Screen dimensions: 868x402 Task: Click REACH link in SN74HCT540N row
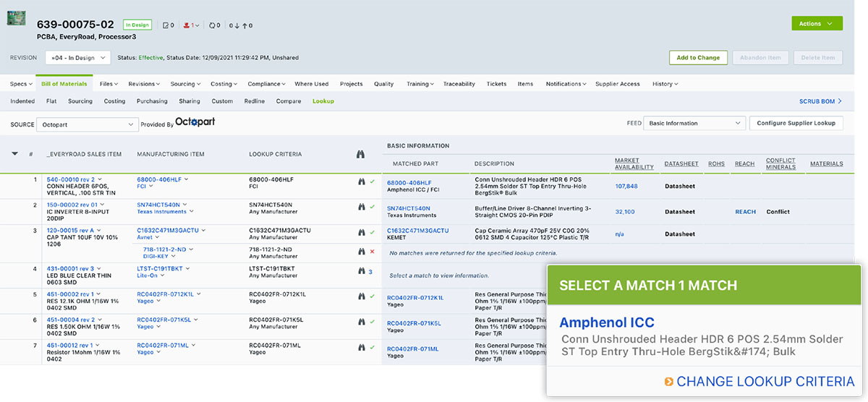tap(745, 212)
